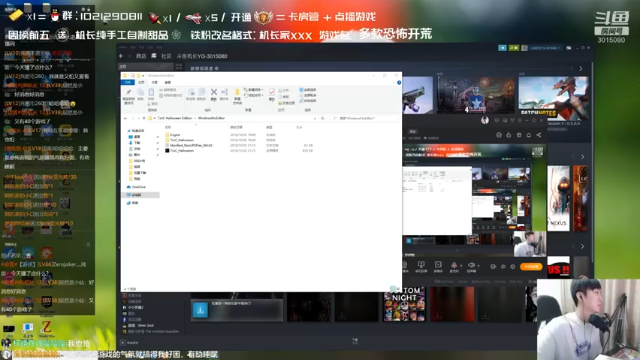
Task: Open recent locations dropdown near back arrows
Action: [x=138, y=118]
